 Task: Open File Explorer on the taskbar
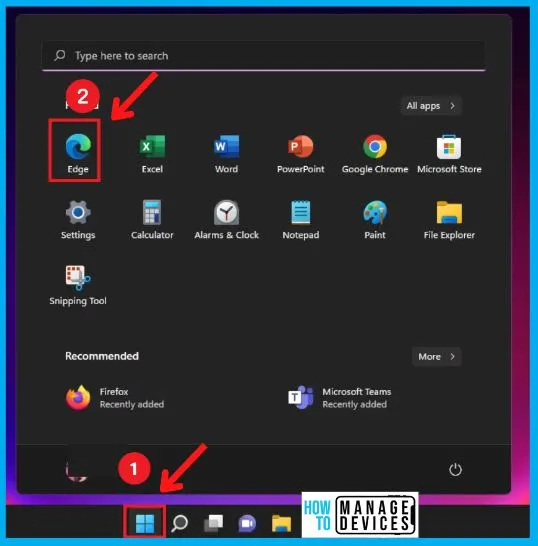pyautogui.click(x=281, y=523)
